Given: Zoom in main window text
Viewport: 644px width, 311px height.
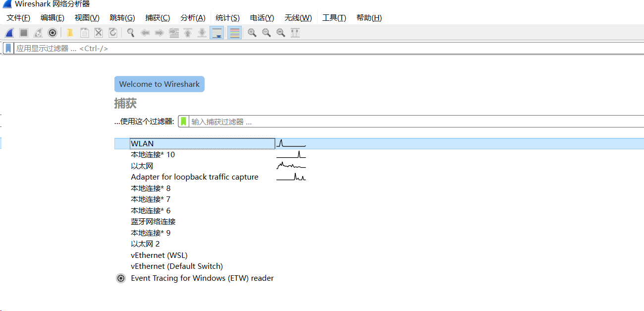Looking at the screenshot, I should (252, 33).
